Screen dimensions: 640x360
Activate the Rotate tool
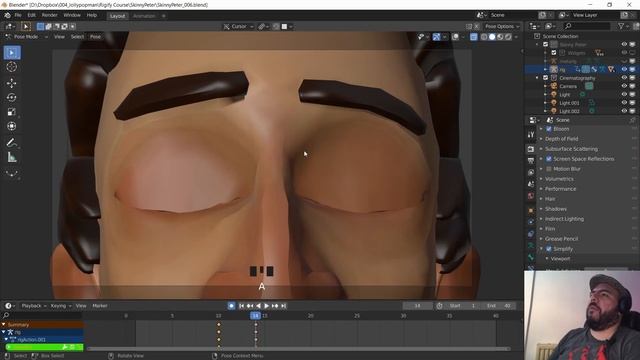12,98
